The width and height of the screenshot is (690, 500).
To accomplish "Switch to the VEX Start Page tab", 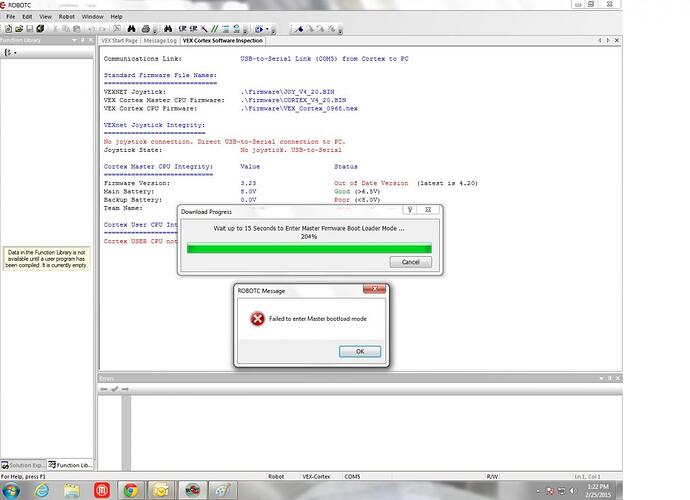I will click(119, 40).
